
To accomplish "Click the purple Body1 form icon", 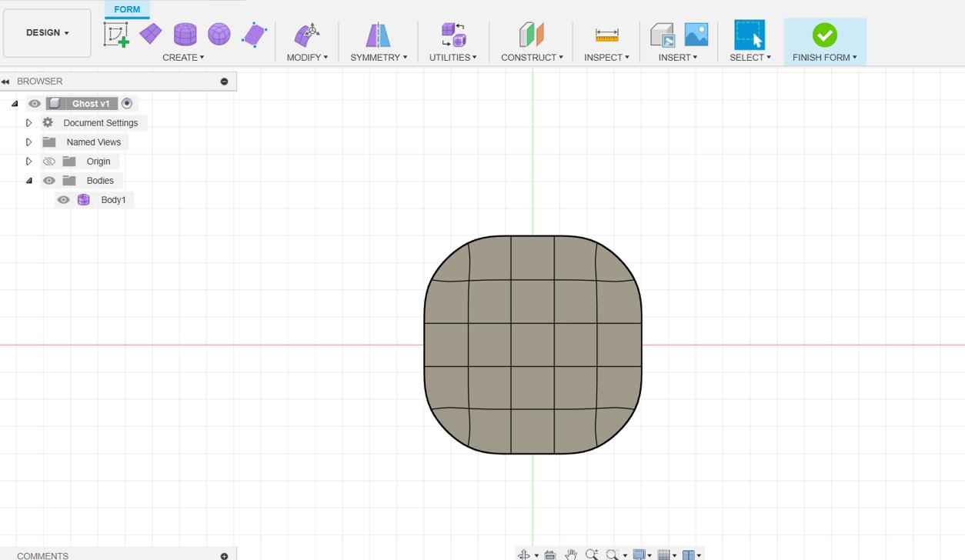I will (x=84, y=200).
